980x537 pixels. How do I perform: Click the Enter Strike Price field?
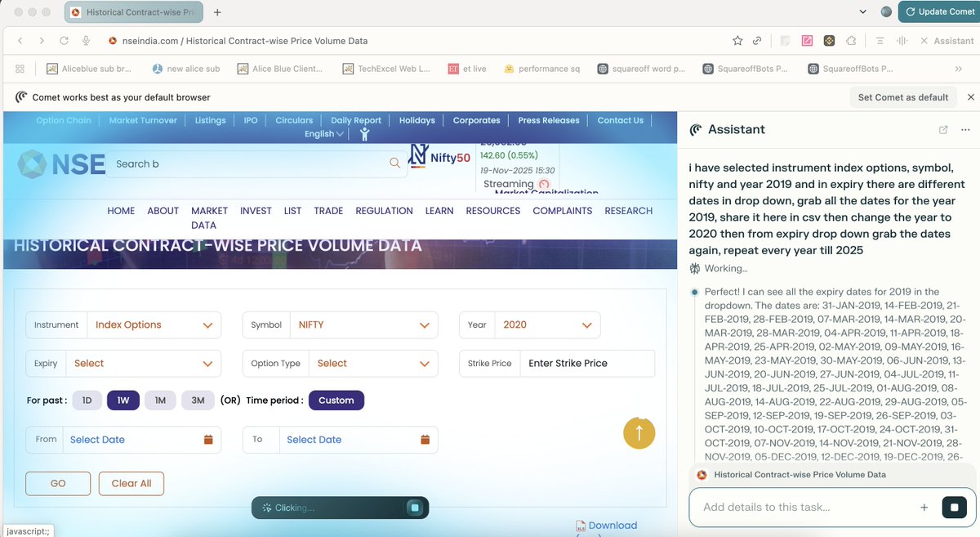[x=587, y=364]
